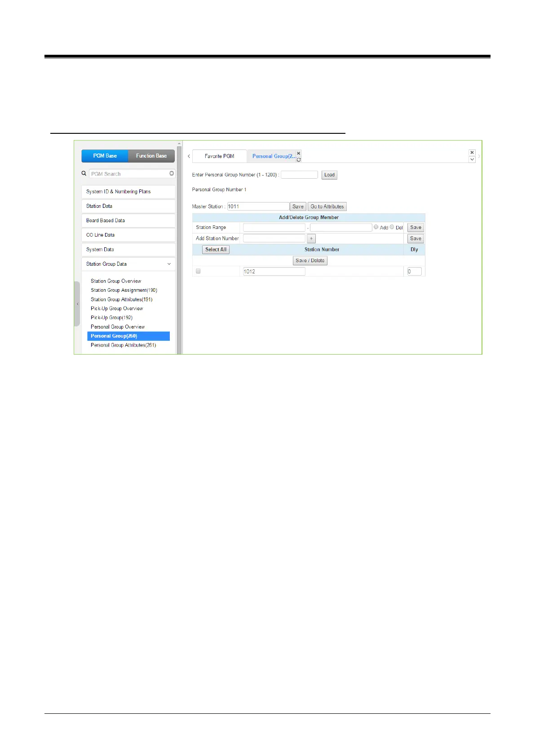Open Station Group Attributes(191)
Screen dimensions: 535x756
tap(122, 299)
